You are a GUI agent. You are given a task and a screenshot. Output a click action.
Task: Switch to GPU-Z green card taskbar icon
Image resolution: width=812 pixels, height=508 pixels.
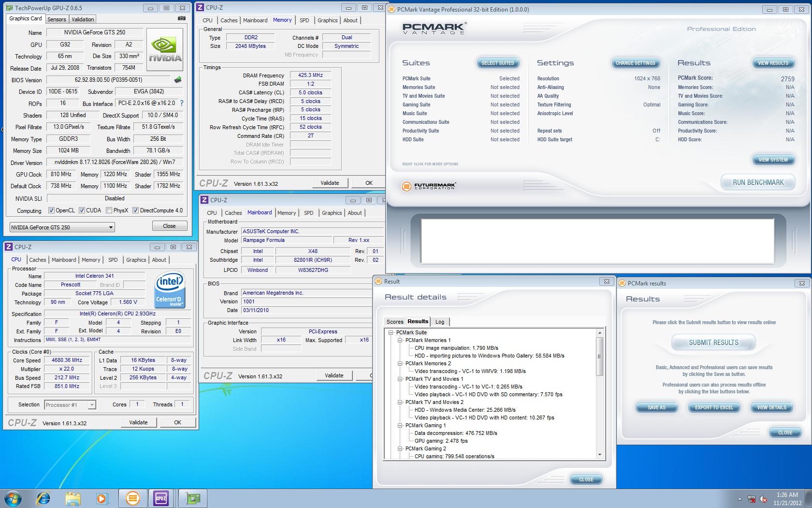[x=193, y=498]
